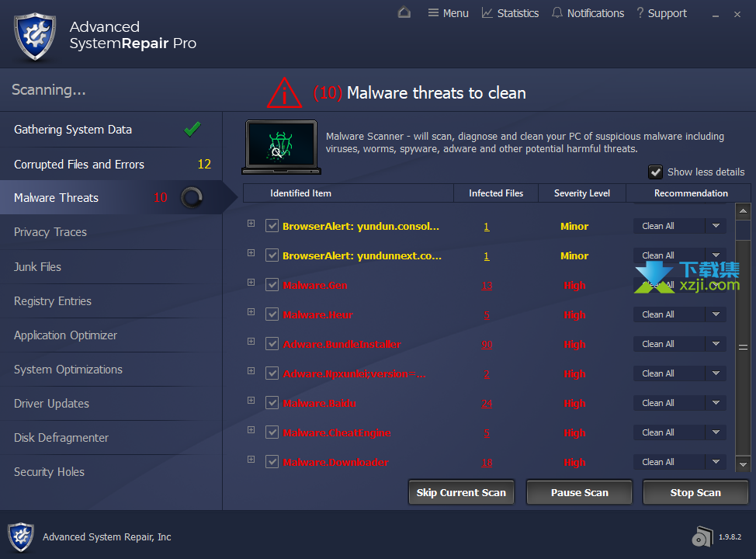Select the Security Holes category

[x=111, y=472]
